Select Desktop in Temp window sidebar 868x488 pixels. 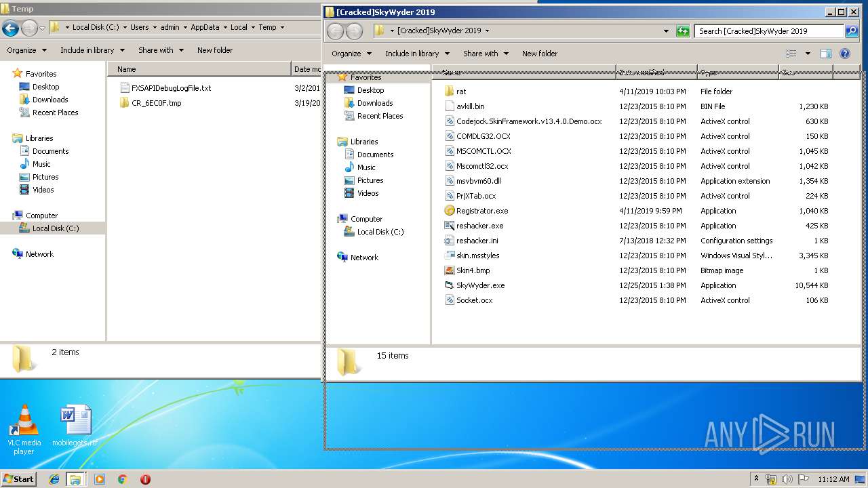tap(46, 87)
